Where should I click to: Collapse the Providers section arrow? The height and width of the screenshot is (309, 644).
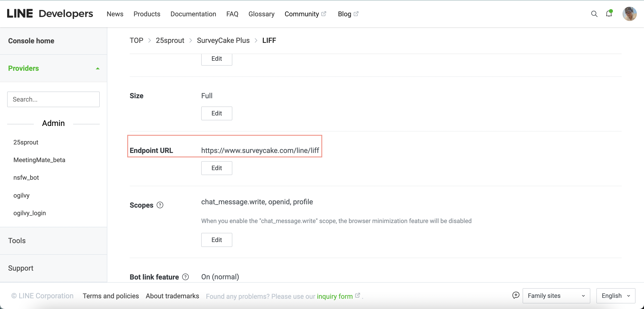[x=98, y=68]
